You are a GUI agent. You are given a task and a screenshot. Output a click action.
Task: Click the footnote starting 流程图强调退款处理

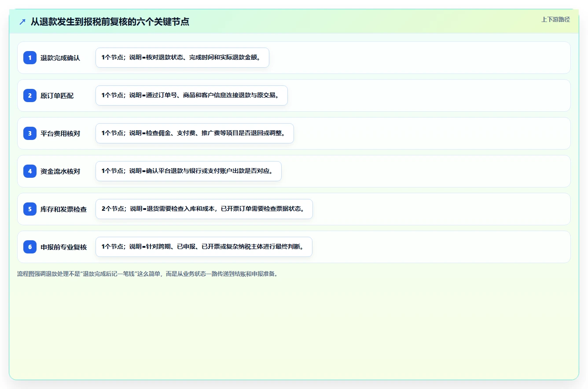click(x=147, y=274)
